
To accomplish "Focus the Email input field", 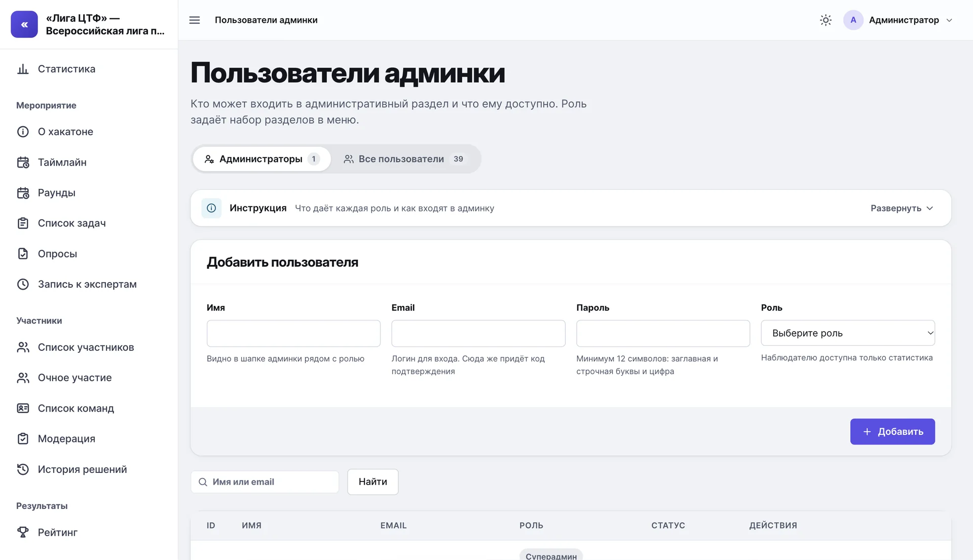I will click(478, 333).
